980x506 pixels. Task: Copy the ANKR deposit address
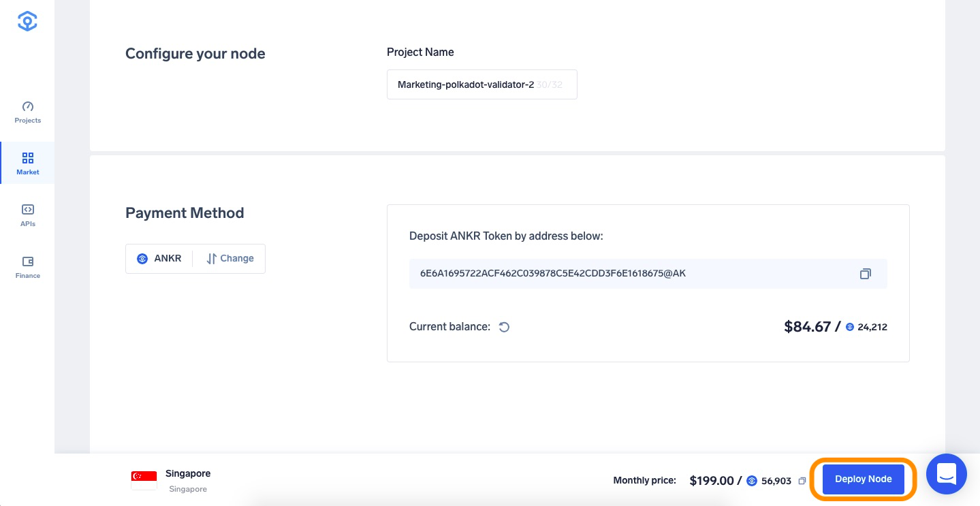coord(865,274)
